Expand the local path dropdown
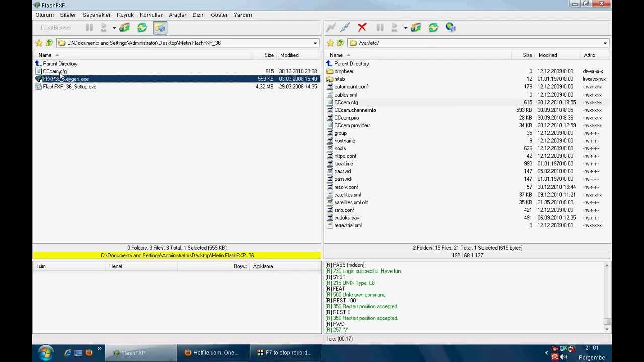644x362 pixels. 315,43
